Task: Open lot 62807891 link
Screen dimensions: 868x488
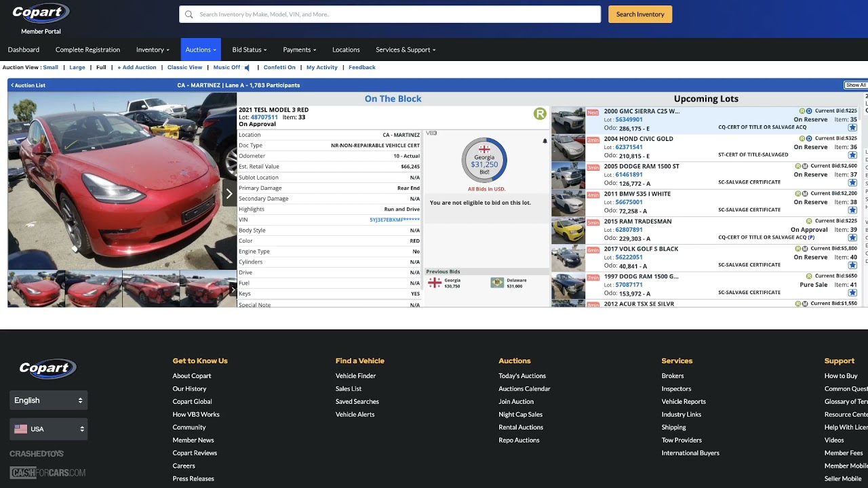Action: click(629, 230)
